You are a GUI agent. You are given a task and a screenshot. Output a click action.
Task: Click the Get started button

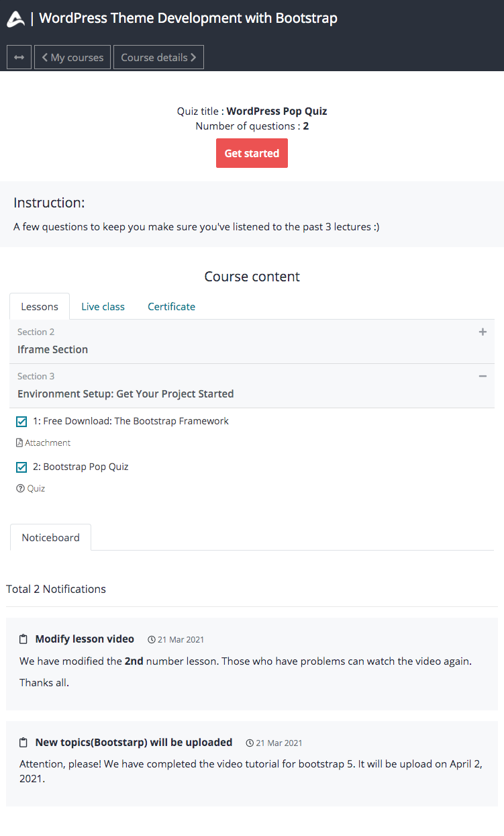pyautogui.click(x=252, y=153)
